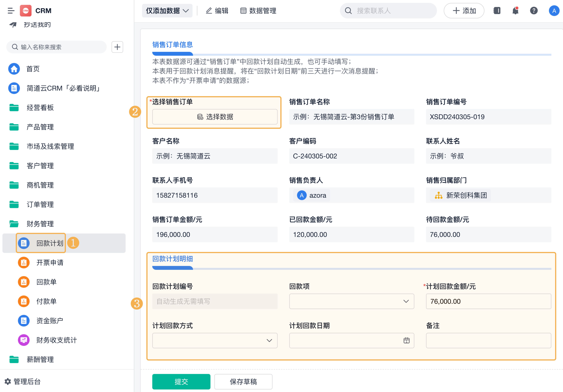Image resolution: width=563 pixels, height=392 pixels.
Task: Click the 选择数据 button
Action: coord(215,117)
